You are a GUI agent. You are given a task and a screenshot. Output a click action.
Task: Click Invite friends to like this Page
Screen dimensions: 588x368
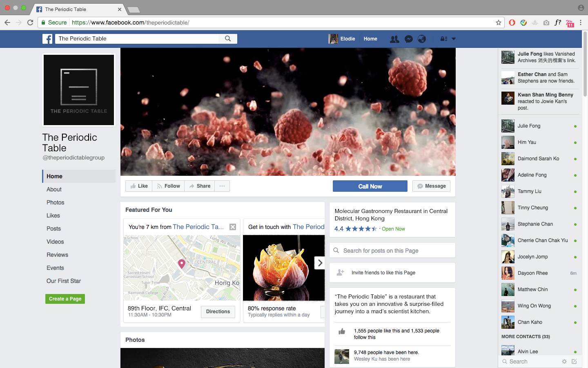[392, 273]
